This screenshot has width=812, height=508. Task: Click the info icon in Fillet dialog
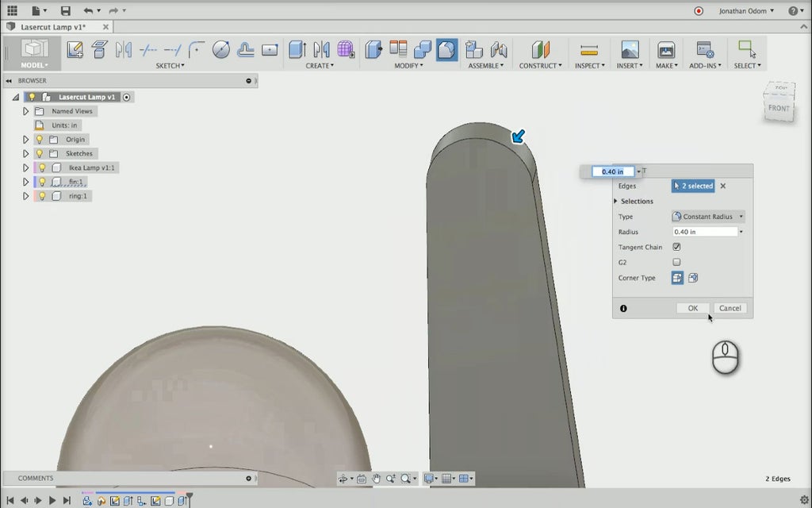[x=623, y=309]
